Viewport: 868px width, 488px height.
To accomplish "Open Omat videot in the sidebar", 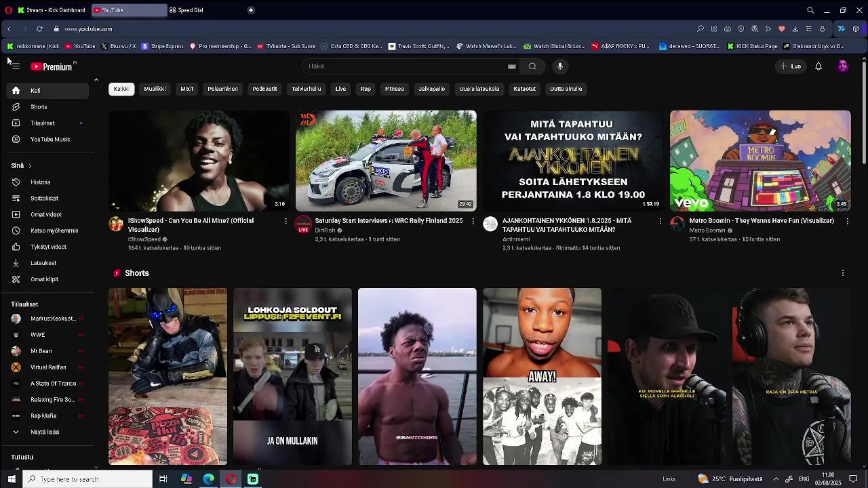I will tap(47, 215).
